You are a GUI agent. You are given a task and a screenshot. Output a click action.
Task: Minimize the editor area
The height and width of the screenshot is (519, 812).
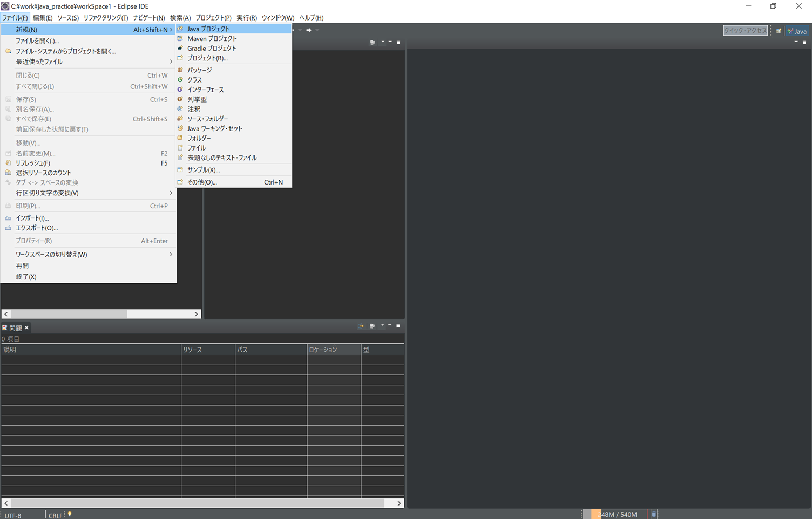(x=796, y=42)
